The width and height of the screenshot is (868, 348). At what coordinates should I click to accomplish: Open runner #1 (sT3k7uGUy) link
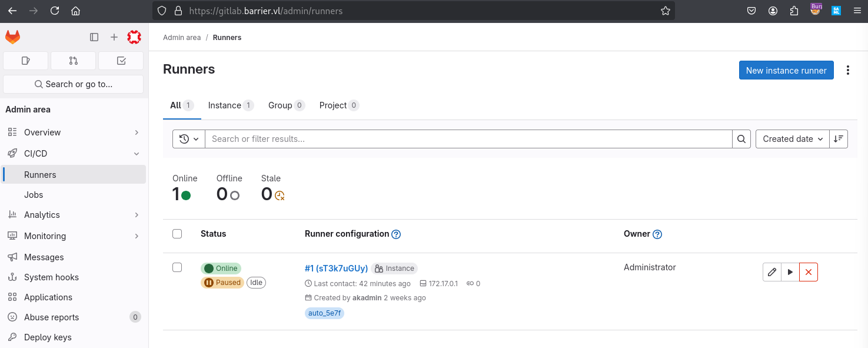tap(336, 268)
